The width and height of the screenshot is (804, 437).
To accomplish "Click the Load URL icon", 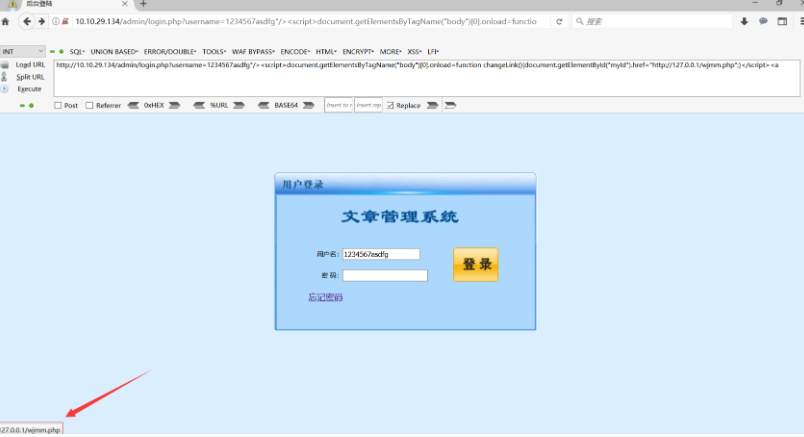I will pos(5,65).
